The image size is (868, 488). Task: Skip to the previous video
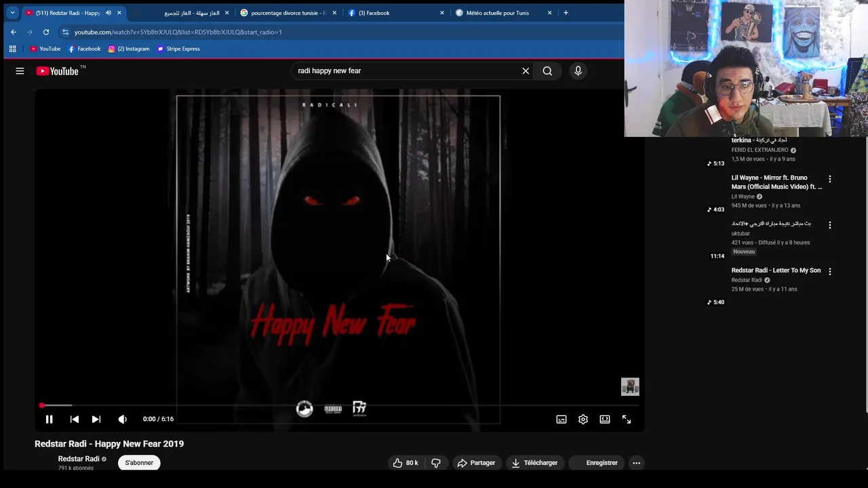[x=74, y=419]
